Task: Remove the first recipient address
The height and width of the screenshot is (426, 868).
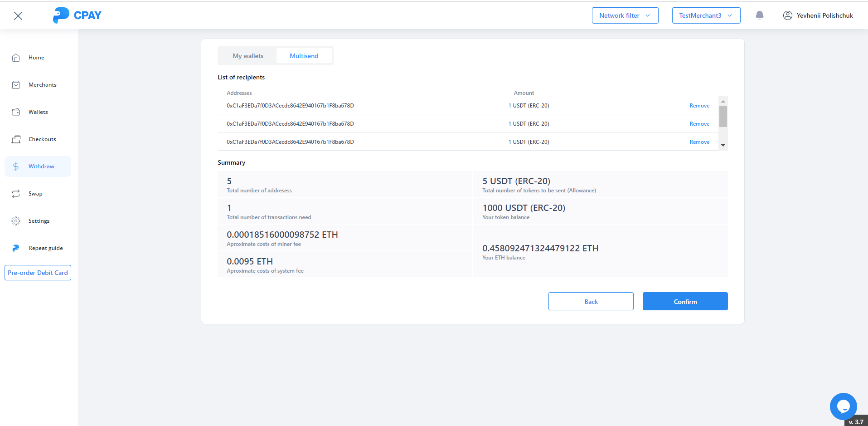Action: 699,106
